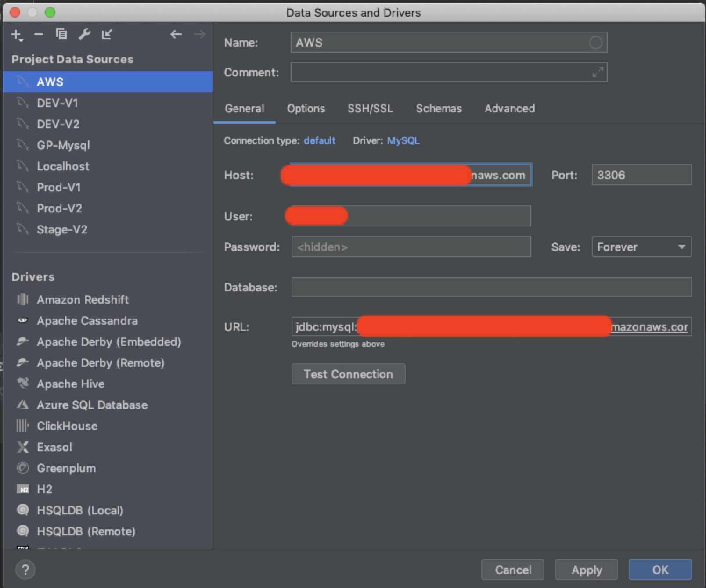Click the remove data source minus icon
Image resolution: width=706 pixels, height=588 pixels.
[39, 35]
